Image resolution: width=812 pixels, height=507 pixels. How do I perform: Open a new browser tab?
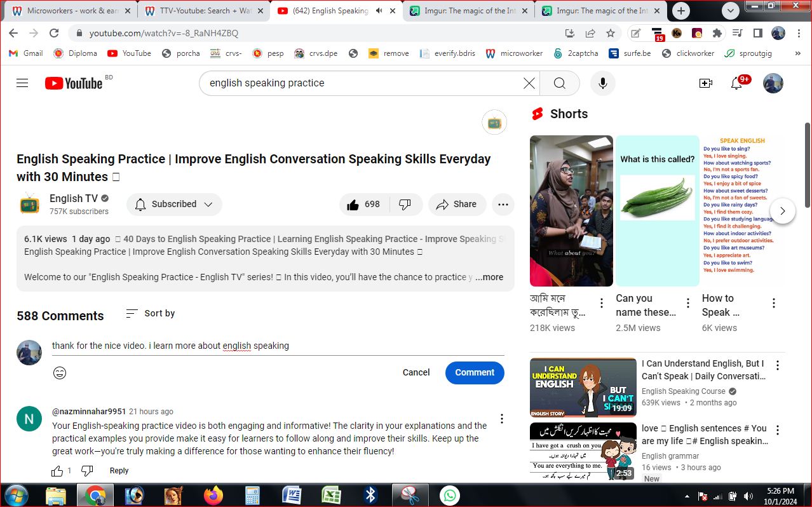coord(681,11)
